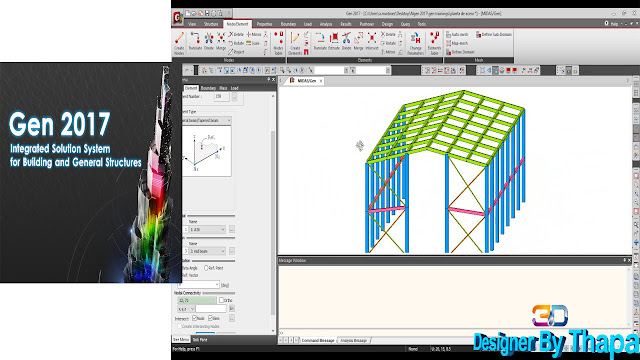The image size is (640, 360).
Task: Open the Change Parameters tool
Action: coord(416,43)
